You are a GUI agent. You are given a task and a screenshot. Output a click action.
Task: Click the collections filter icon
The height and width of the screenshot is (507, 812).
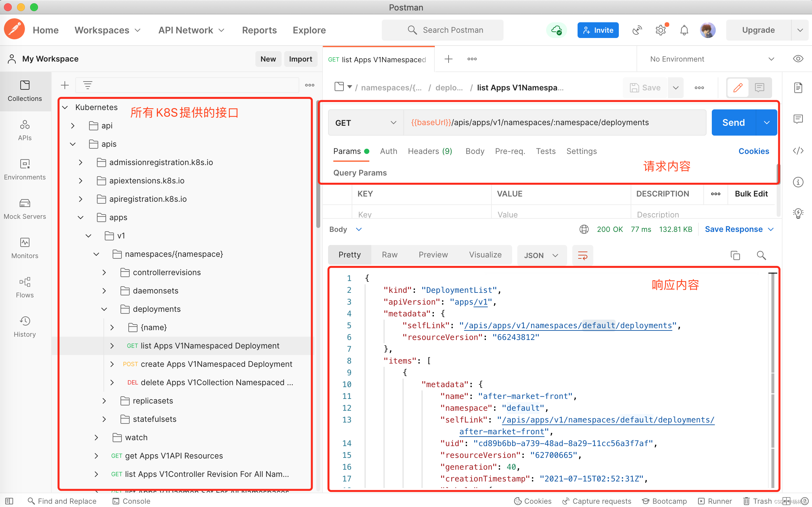[x=88, y=85]
